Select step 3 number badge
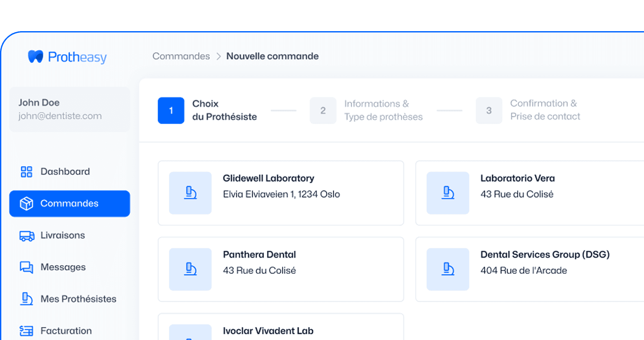The image size is (644, 340). pyautogui.click(x=489, y=110)
